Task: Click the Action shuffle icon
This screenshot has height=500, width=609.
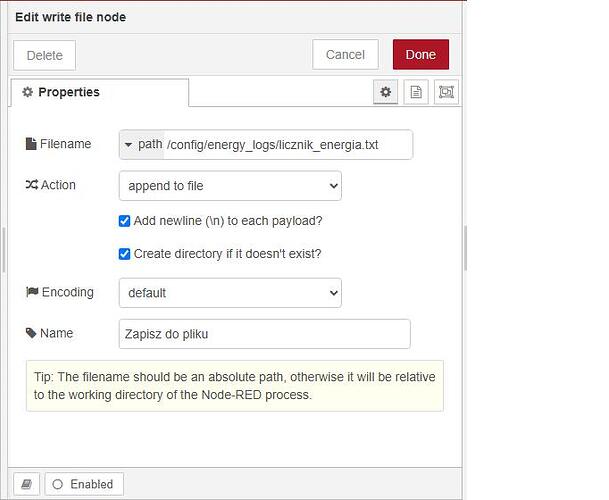Action: (x=31, y=185)
